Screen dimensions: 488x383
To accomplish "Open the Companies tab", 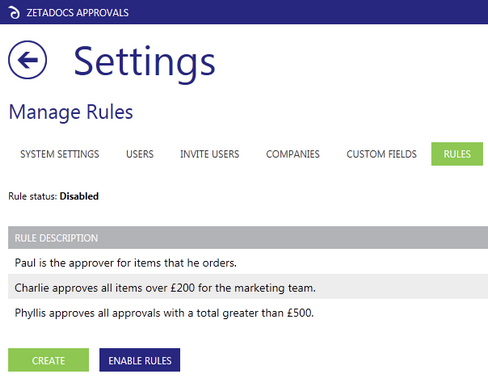I will (293, 154).
